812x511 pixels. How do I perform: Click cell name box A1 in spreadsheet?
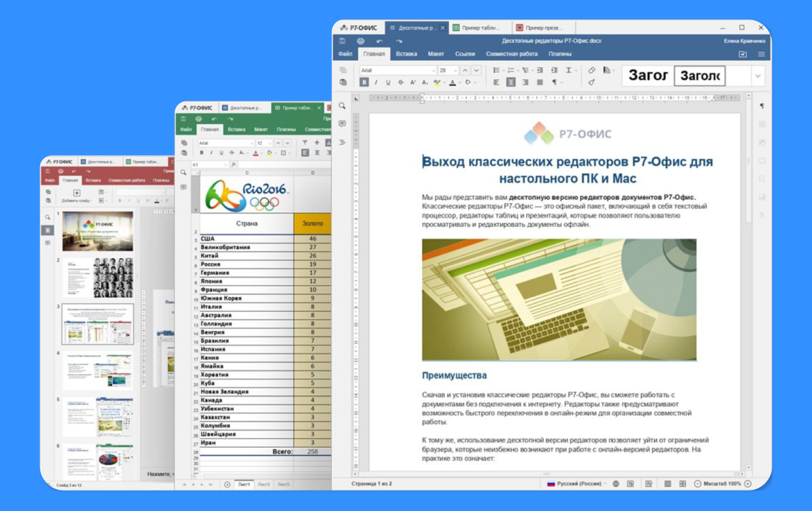coord(209,165)
